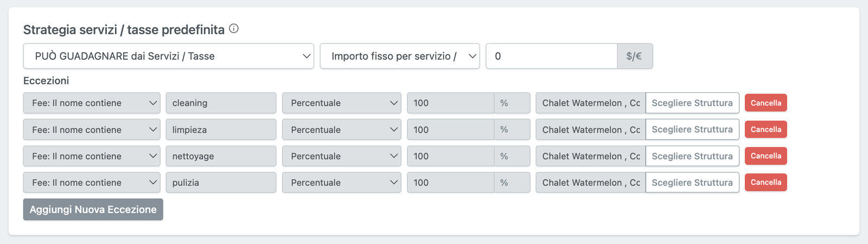Click Scegliere Struttura field in limpieza row
The height and width of the screenshot is (244, 868).
tap(692, 129)
